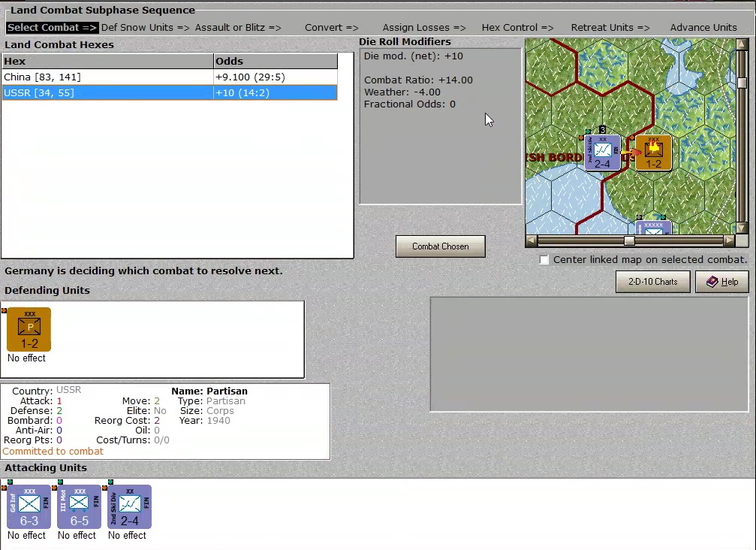Select the Advance Units subphase step

tap(703, 28)
